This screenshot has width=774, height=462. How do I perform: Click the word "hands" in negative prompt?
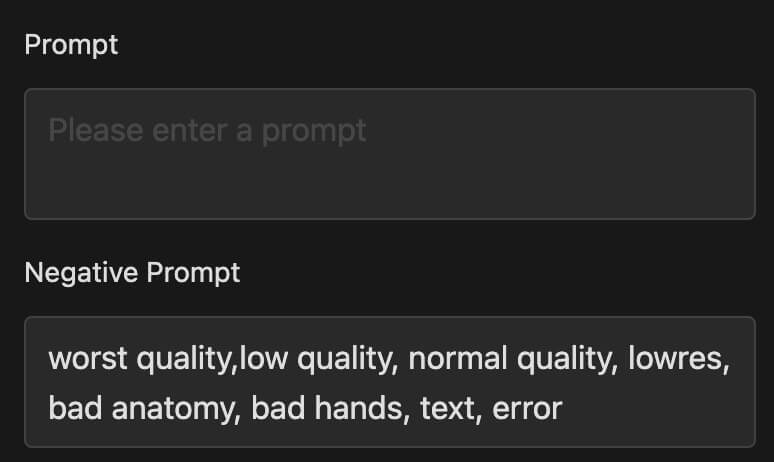pos(358,409)
